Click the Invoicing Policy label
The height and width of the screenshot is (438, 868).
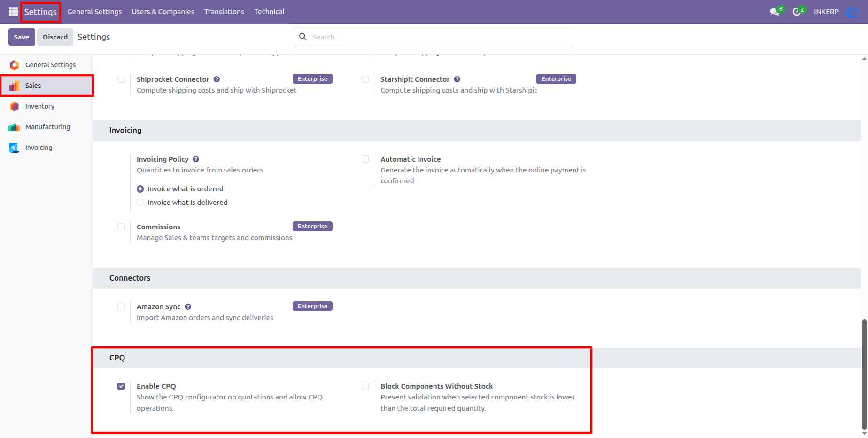tap(163, 159)
